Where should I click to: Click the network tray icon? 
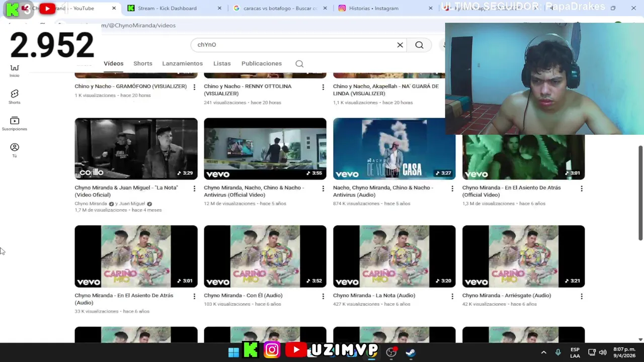[592, 352]
